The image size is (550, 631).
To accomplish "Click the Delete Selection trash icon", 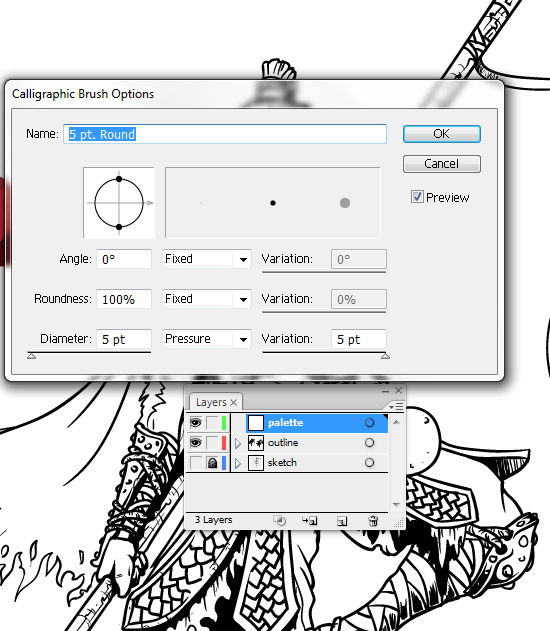I will coord(373,521).
